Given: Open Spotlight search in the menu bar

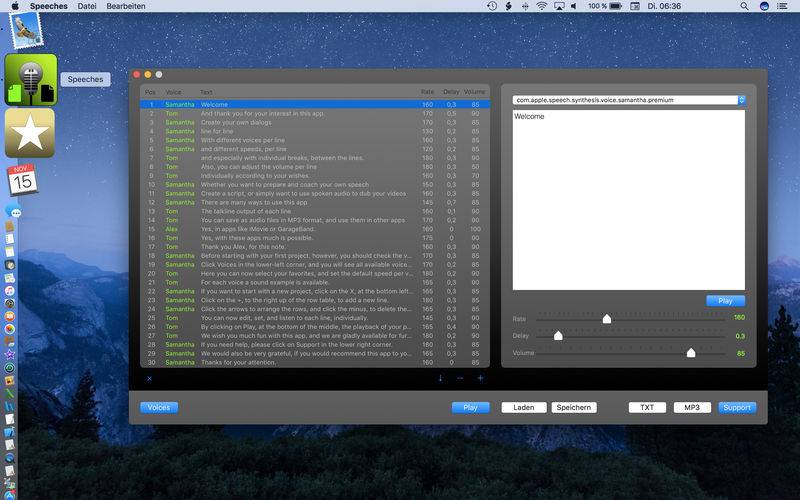Looking at the screenshot, I should (x=741, y=6).
